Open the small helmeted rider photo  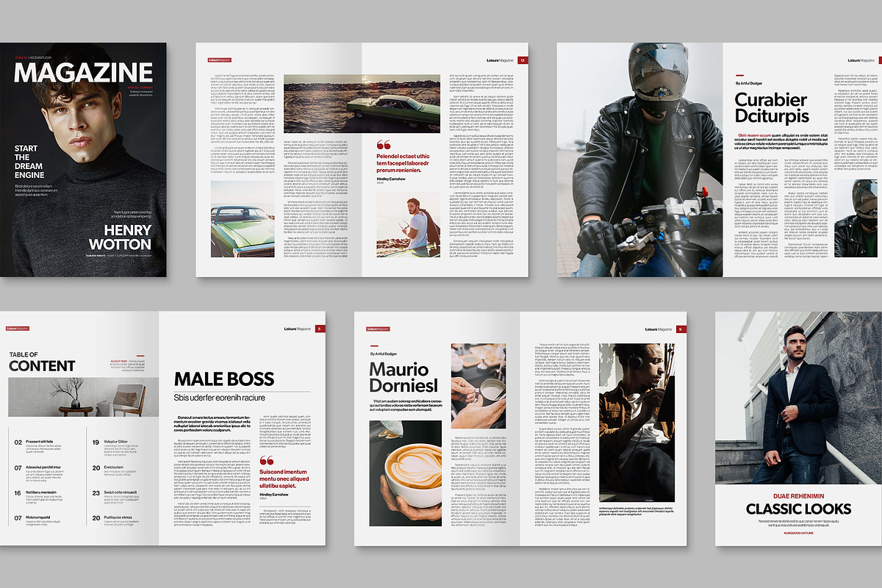tap(856, 218)
